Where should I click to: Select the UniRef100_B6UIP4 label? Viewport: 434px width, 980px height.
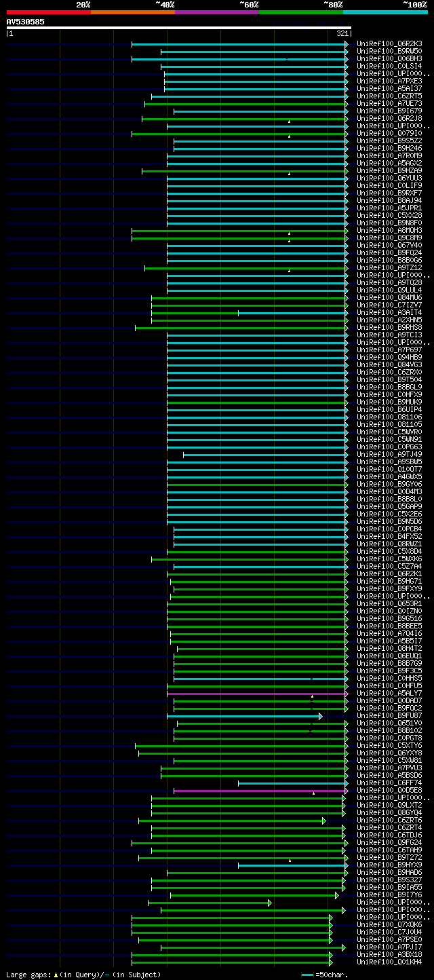[389, 410]
